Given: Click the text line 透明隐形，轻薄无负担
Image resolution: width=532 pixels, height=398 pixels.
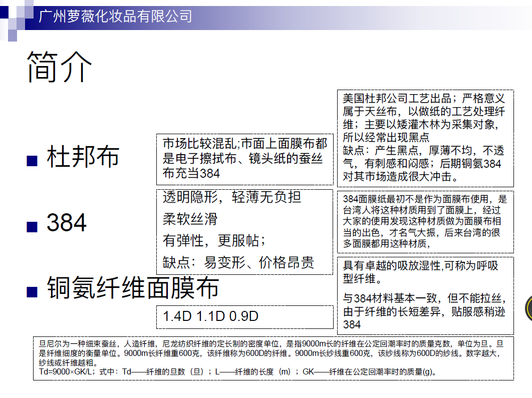Looking at the screenshot, I should click(x=232, y=197).
